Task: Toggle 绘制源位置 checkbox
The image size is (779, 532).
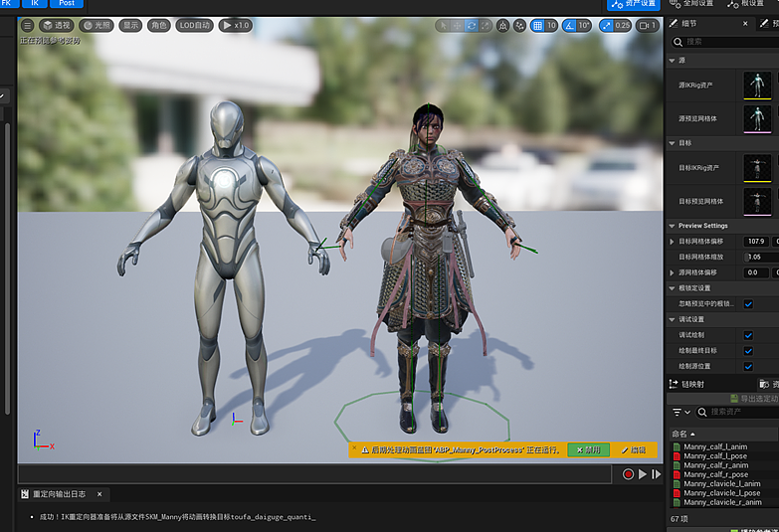Action: 748,367
